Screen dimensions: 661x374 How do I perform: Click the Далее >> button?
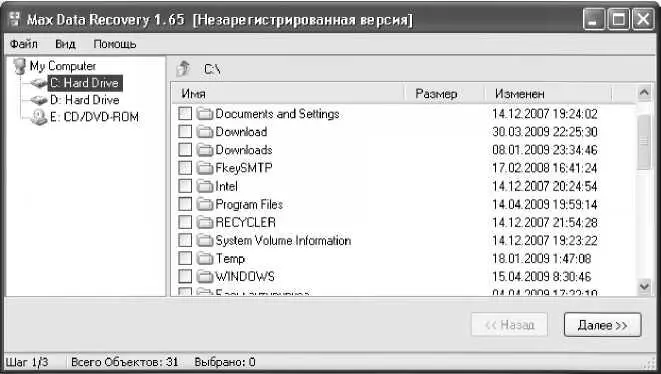pyautogui.click(x=602, y=325)
